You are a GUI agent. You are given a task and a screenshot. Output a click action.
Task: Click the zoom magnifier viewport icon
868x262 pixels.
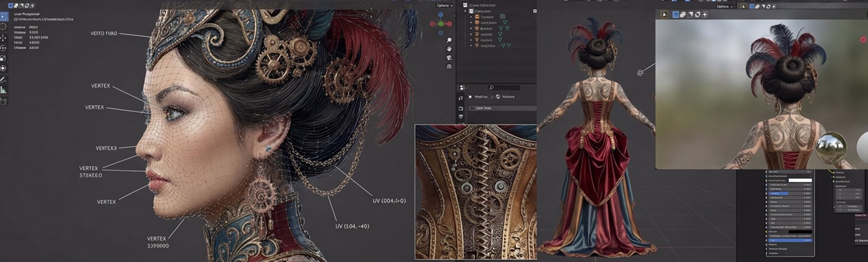tap(449, 40)
